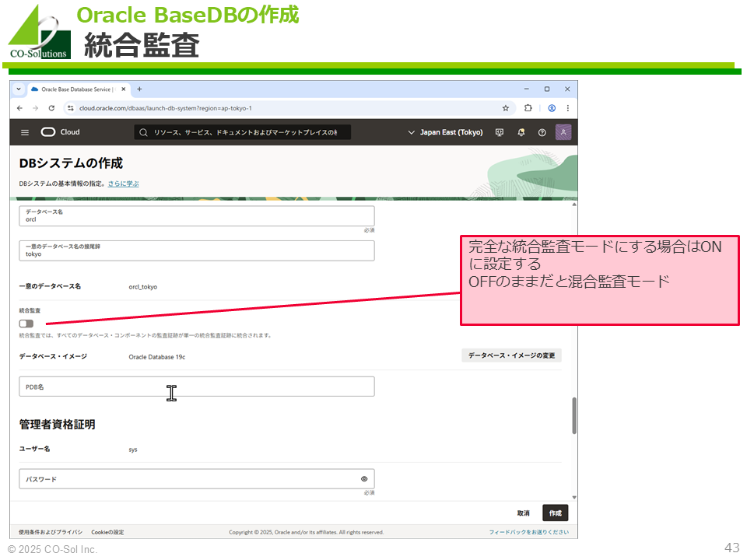Toggle the 統合監査 switch on
747x560 pixels.
[x=26, y=324]
